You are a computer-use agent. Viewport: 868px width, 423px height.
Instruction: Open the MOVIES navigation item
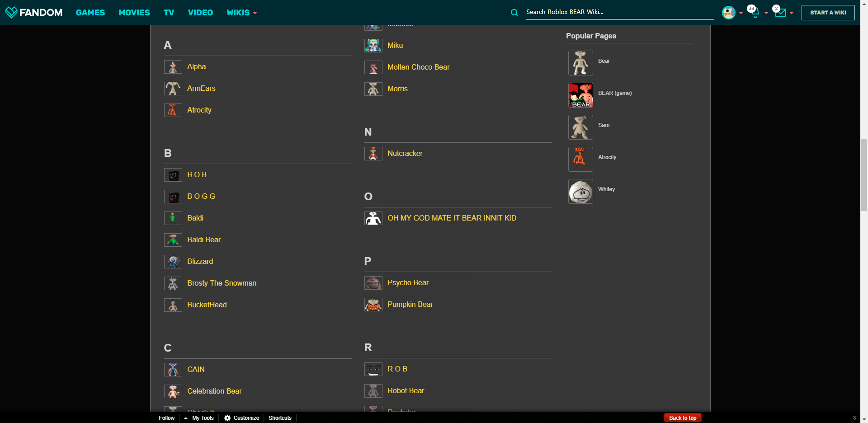[x=134, y=13]
